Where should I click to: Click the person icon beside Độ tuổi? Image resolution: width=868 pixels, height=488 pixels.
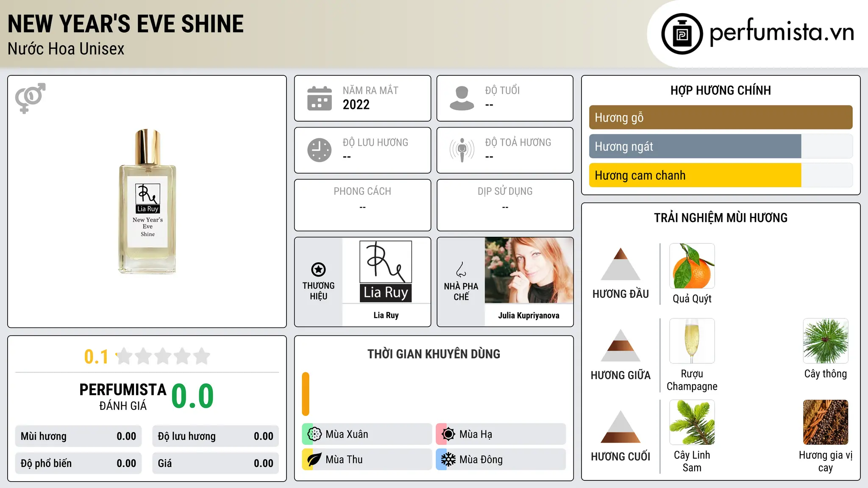[x=462, y=98]
